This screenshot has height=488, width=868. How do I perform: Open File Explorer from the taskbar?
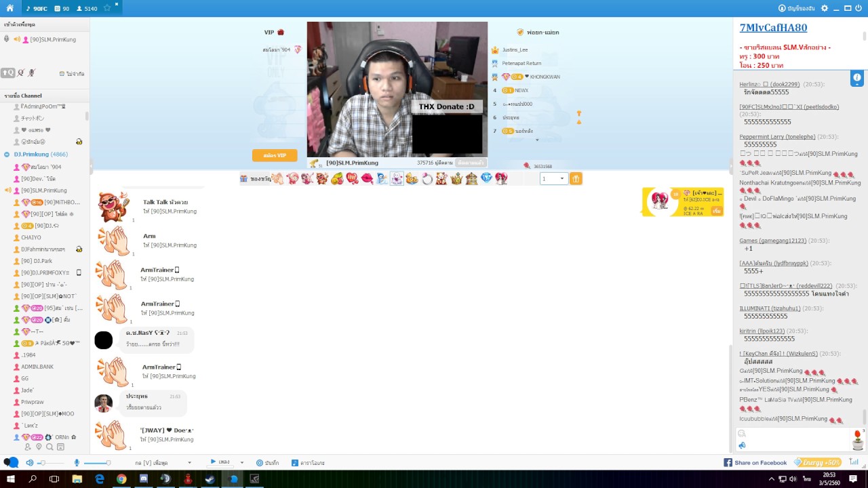coord(77,479)
